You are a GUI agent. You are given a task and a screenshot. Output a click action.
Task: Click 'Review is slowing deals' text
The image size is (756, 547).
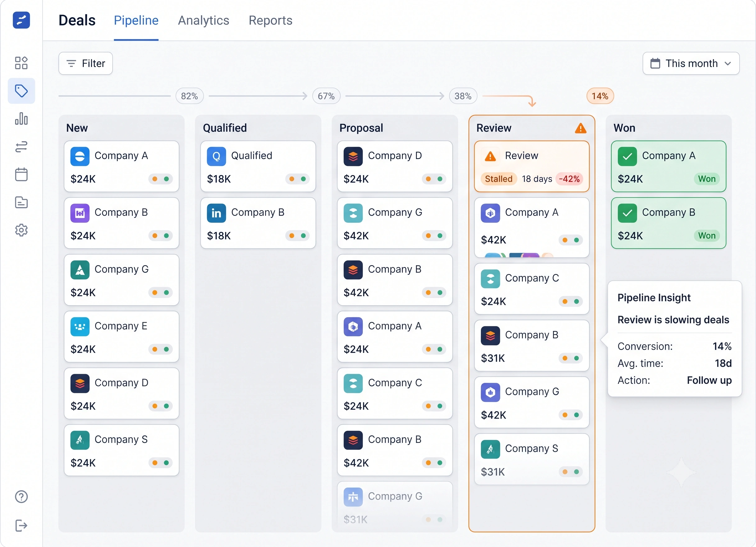pyautogui.click(x=673, y=320)
